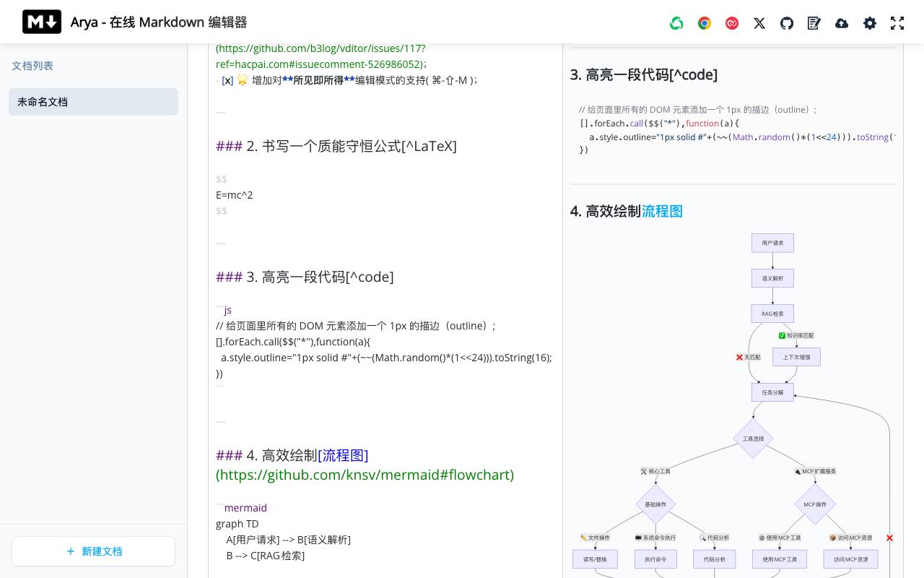
Task: Click the Arya - 在线 Markdown 编辑器 title
Action: [159, 22]
